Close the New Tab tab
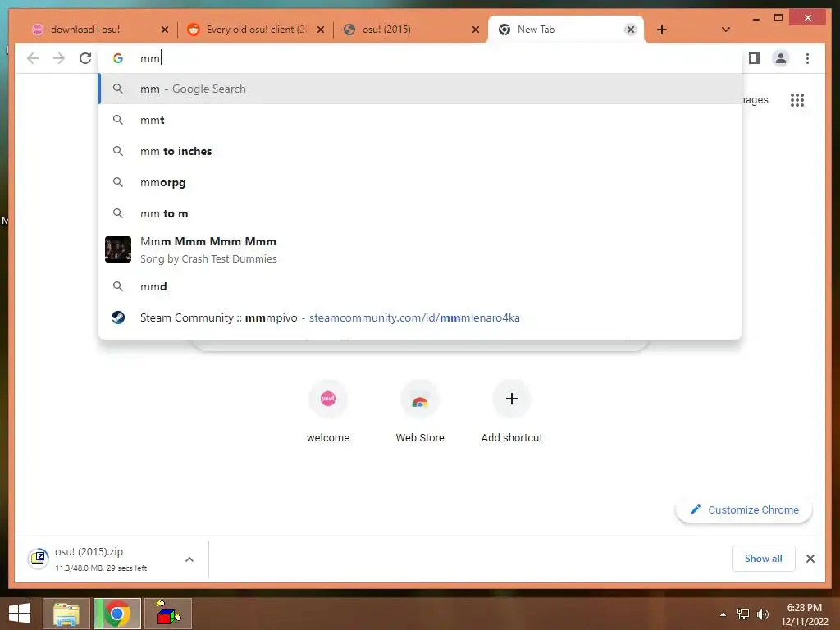Viewport: 840px width, 630px height. click(x=631, y=30)
